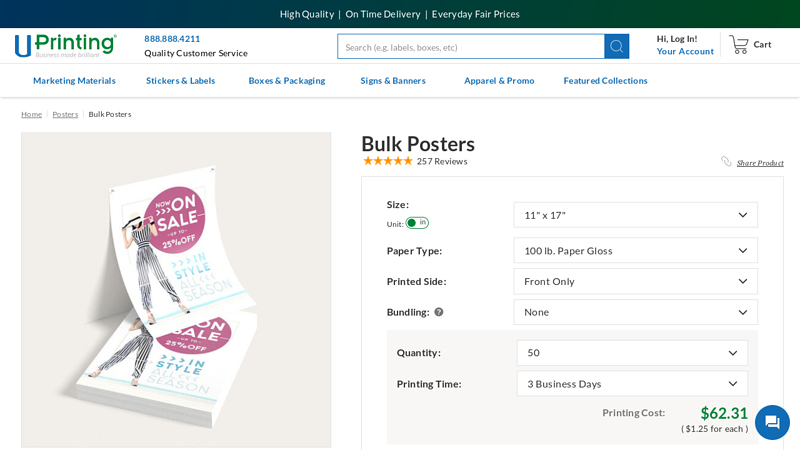800x450 pixels.
Task: Toggle the unit switch from inches
Action: point(417,223)
